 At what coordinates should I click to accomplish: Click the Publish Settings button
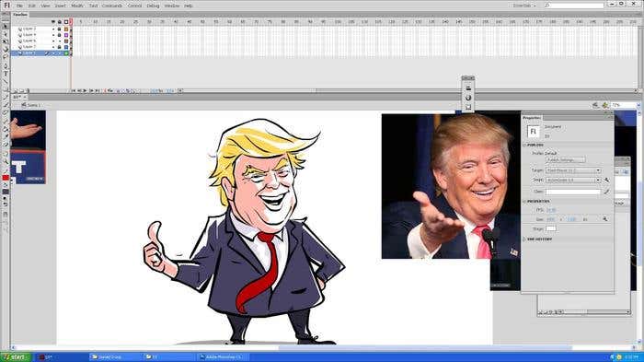point(566,159)
